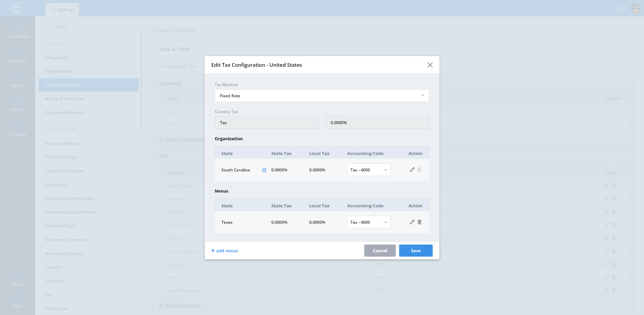Expand the Date & Time section
The image size is (644, 315).
pyautogui.click(x=624, y=49)
